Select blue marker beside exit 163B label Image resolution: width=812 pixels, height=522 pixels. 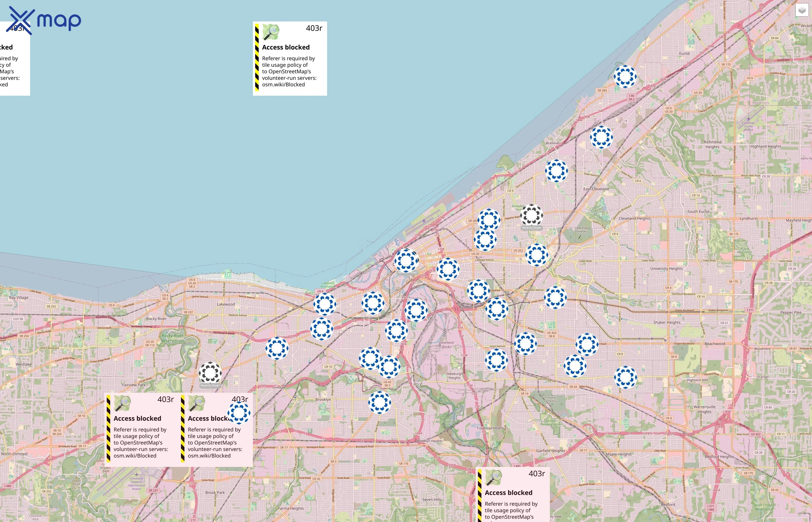(x=448, y=269)
